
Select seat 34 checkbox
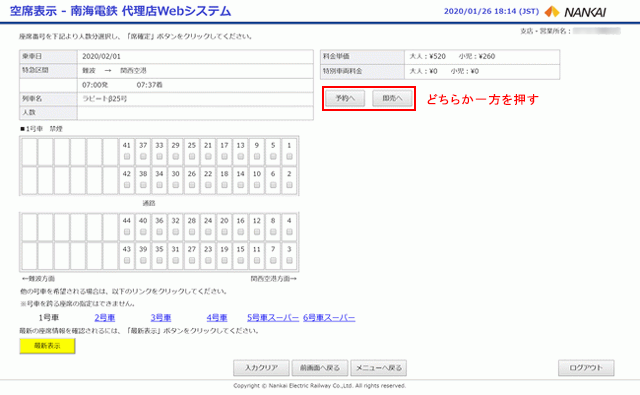click(x=160, y=185)
